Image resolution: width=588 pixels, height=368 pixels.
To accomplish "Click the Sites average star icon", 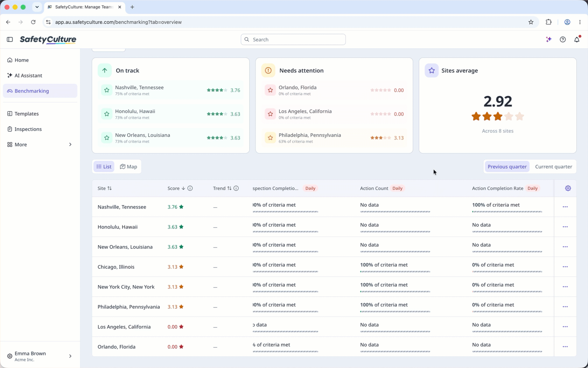I will pyautogui.click(x=432, y=70).
